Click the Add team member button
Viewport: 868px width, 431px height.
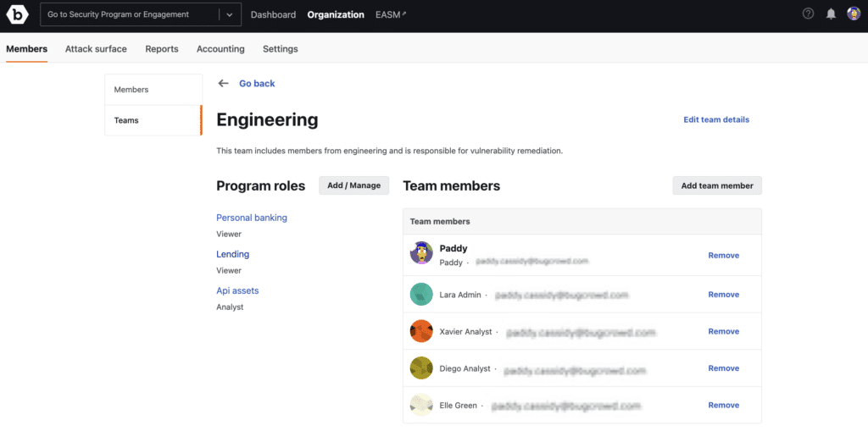(717, 185)
